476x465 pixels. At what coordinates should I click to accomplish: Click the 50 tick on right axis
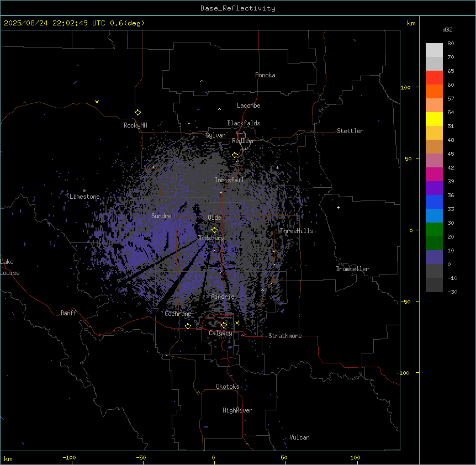408,158
